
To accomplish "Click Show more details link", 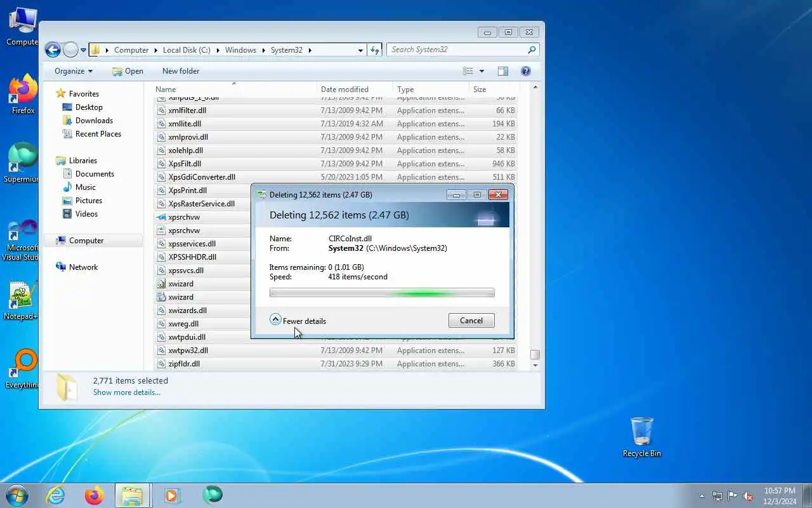I will tap(127, 392).
